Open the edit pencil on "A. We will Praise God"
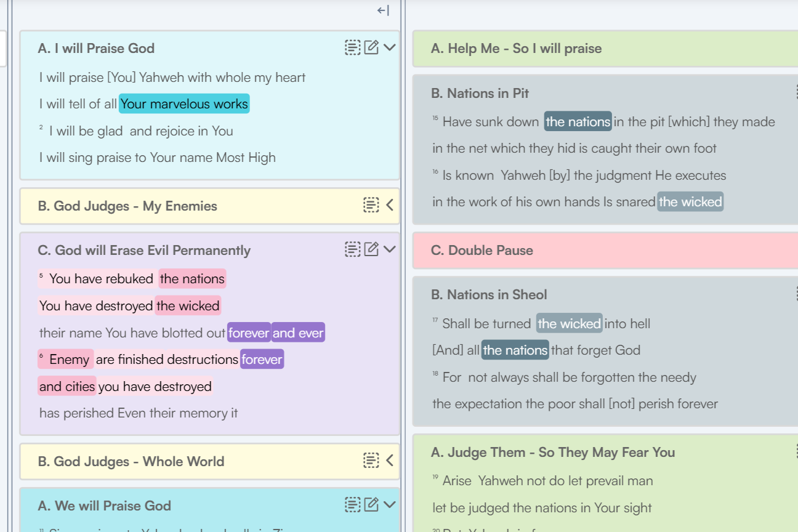The width and height of the screenshot is (798, 532). (x=371, y=504)
